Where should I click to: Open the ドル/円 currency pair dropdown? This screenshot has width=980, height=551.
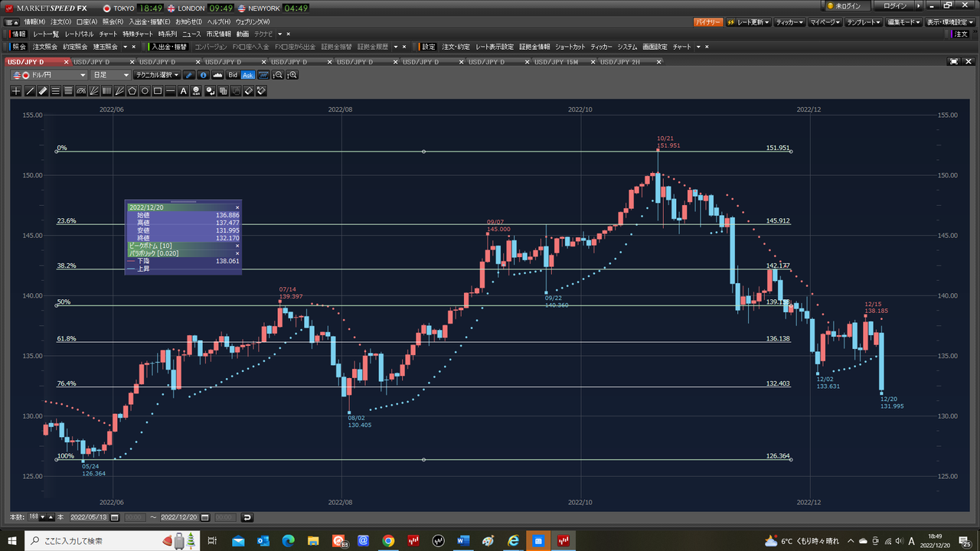pos(50,75)
